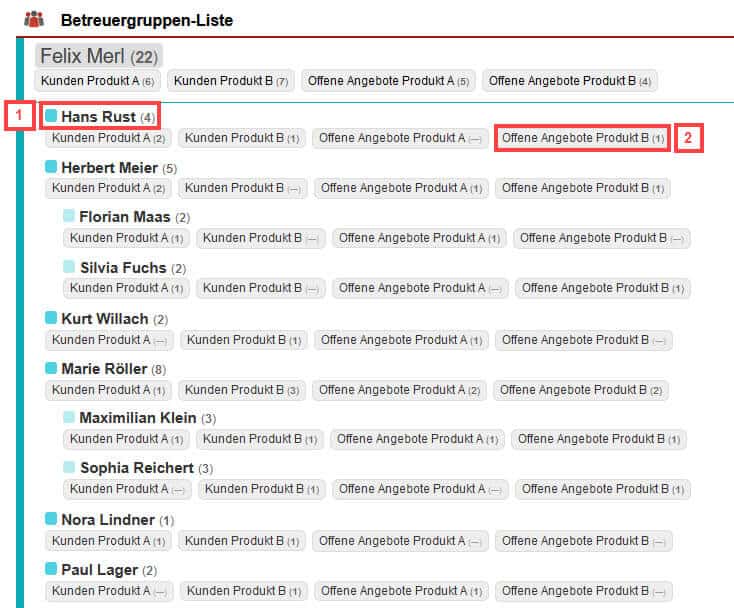
Task: Select the Sophia Reichert name entry
Action: click(137, 468)
